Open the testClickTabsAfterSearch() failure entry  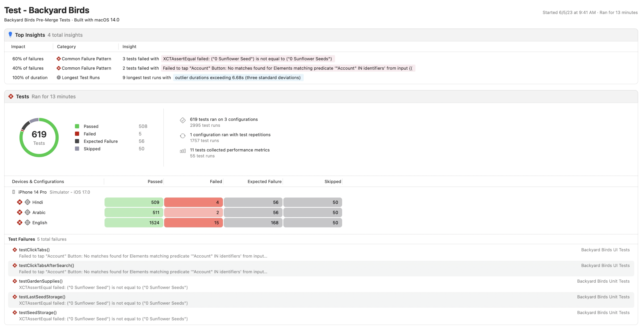point(321,269)
